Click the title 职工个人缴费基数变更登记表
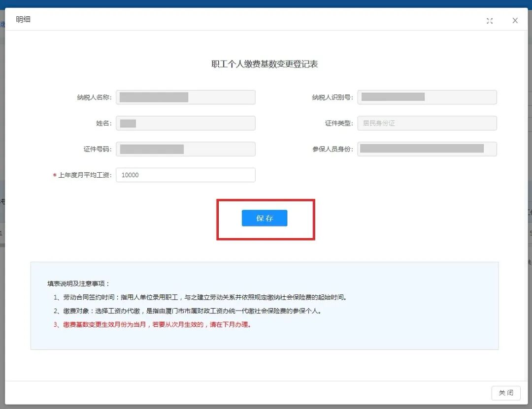Image resolution: width=532 pixels, height=409 pixels. click(x=265, y=64)
